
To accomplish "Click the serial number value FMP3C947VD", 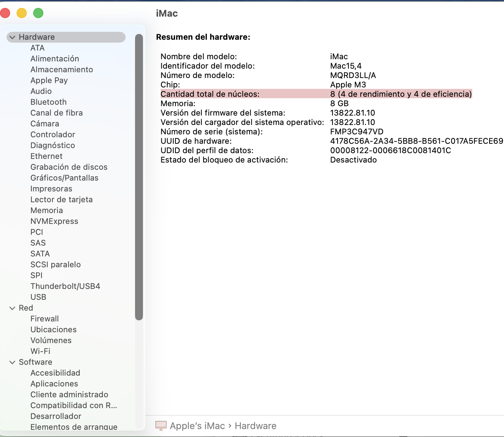I will pyautogui.click(x=357, y=132).
